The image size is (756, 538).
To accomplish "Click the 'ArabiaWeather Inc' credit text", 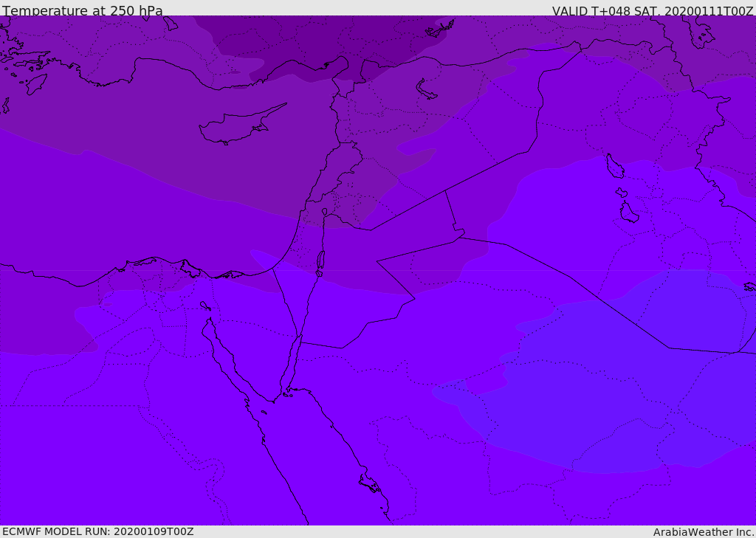I will coord(704,532).
